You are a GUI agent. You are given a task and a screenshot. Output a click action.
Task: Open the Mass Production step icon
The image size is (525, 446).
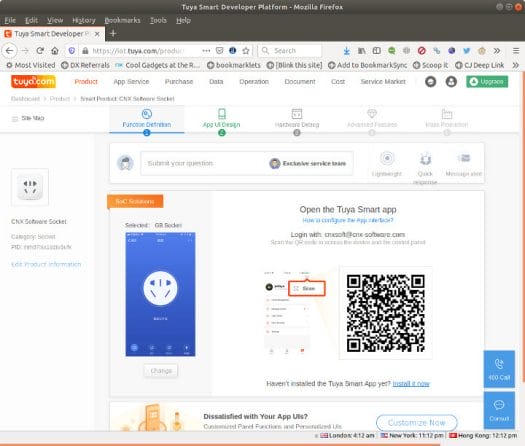pyautogui.click(x=447, y=114)
